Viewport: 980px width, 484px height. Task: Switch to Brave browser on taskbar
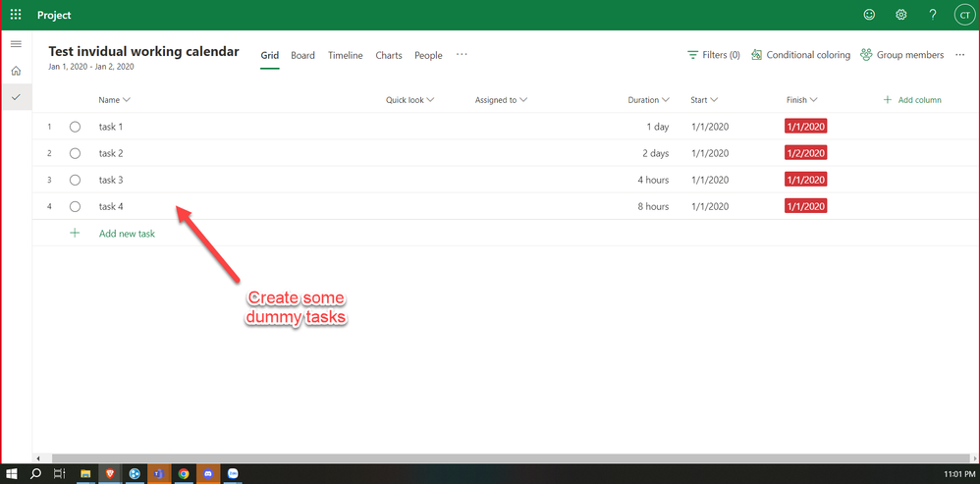coord(109,474)
